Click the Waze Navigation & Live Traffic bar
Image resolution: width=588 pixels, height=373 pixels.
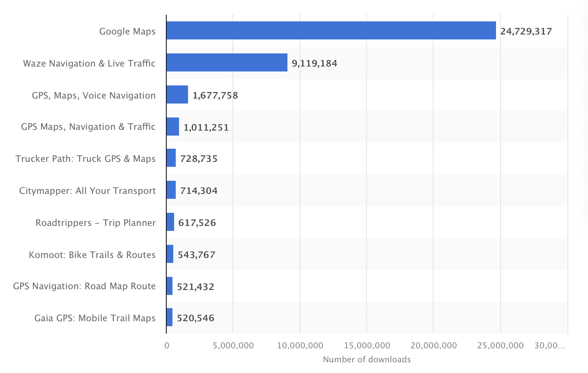coord(227,62)
